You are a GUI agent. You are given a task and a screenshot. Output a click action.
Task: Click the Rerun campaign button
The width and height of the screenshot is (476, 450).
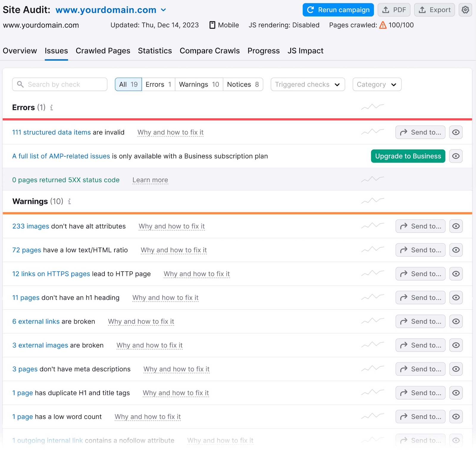point(338,10)
